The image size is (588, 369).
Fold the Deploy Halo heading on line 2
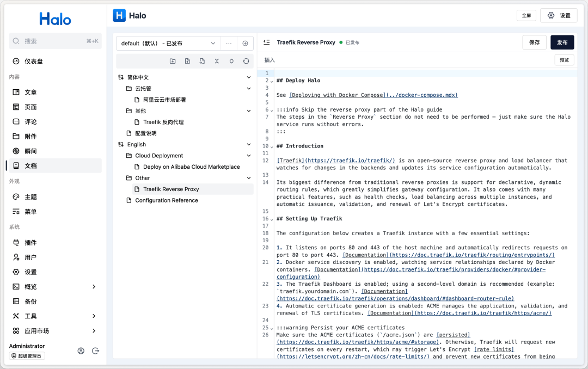click(x=272, y=81)
